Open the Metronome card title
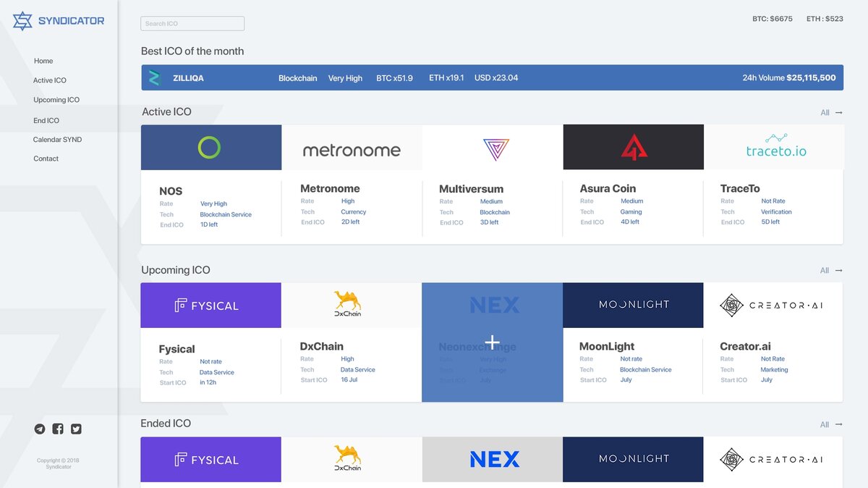This screenshot has height=488, width=868. click(330, 188)
